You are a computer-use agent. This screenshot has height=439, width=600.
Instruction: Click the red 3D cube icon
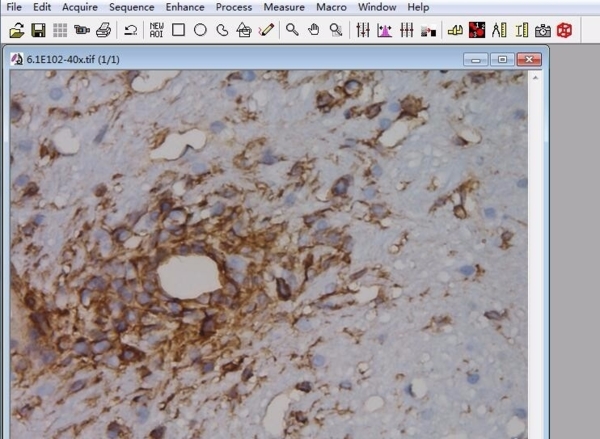[564, 30]
